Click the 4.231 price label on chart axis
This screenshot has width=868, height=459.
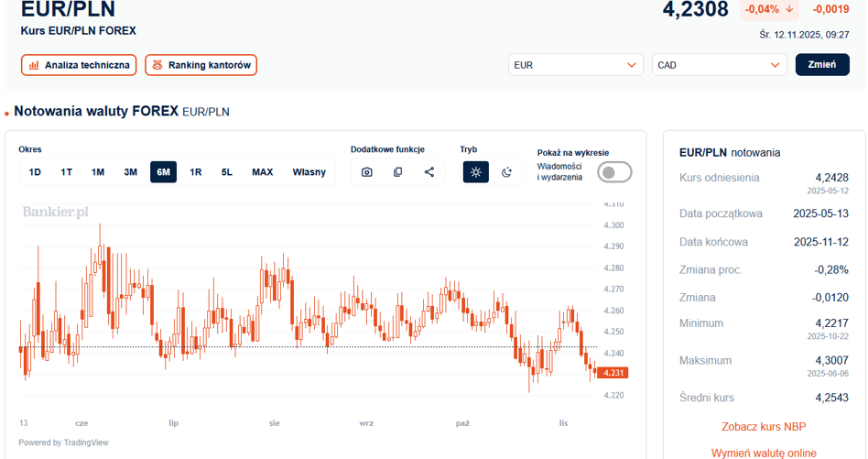613,373
